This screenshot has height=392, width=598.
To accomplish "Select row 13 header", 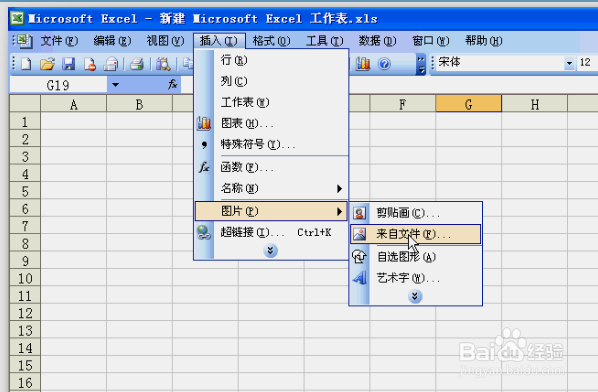I will pyautogui.click(x=25, y=331).
